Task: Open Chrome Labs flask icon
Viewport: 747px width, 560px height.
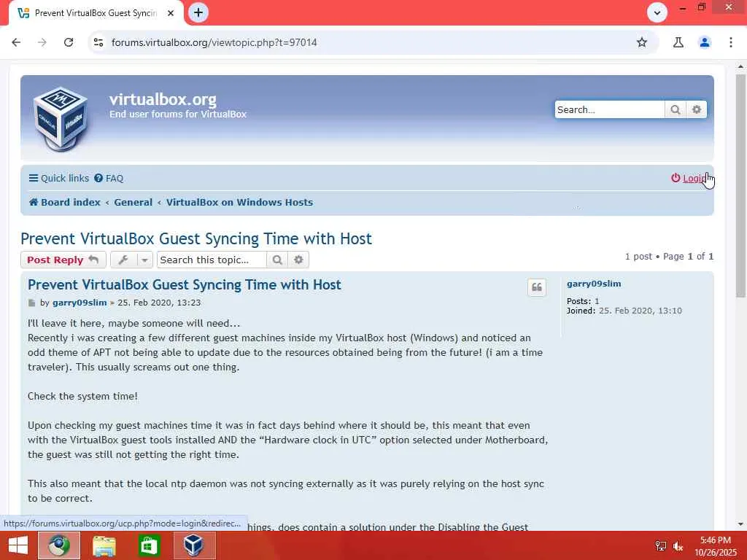Action: [x=678, y=42]
